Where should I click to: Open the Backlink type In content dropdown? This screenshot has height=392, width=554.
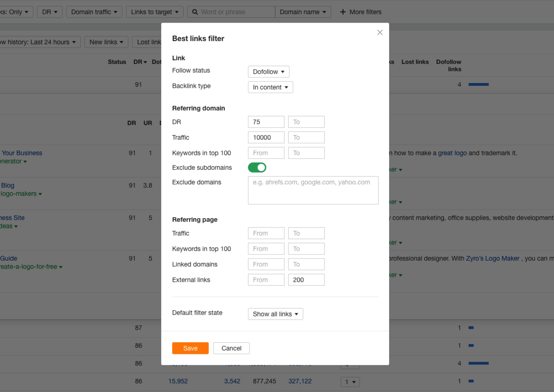tap(270, 87)
